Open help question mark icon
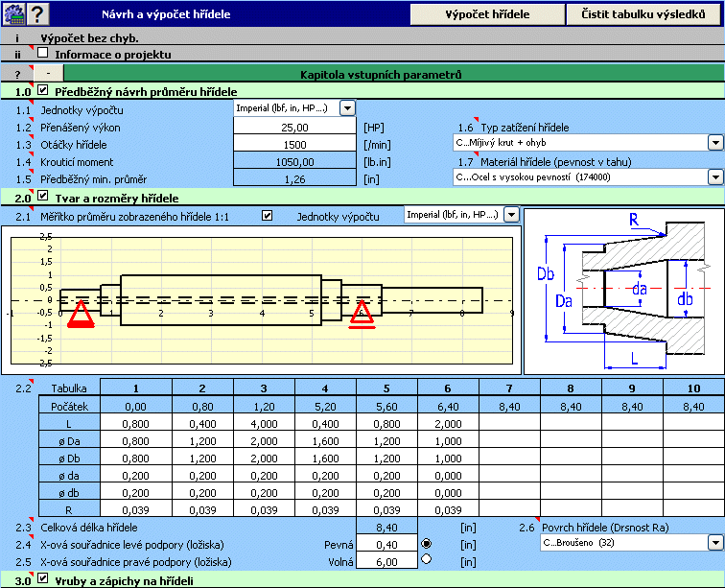Image resolution: width=725 pixels, height=588 pixels. [38, 13]
